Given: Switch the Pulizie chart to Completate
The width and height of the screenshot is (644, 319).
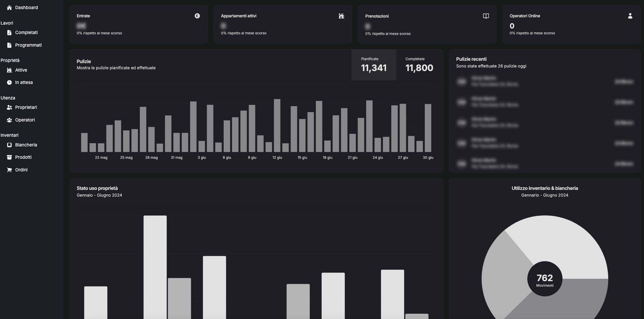Looking at the screenshot, I should (419, 65).
